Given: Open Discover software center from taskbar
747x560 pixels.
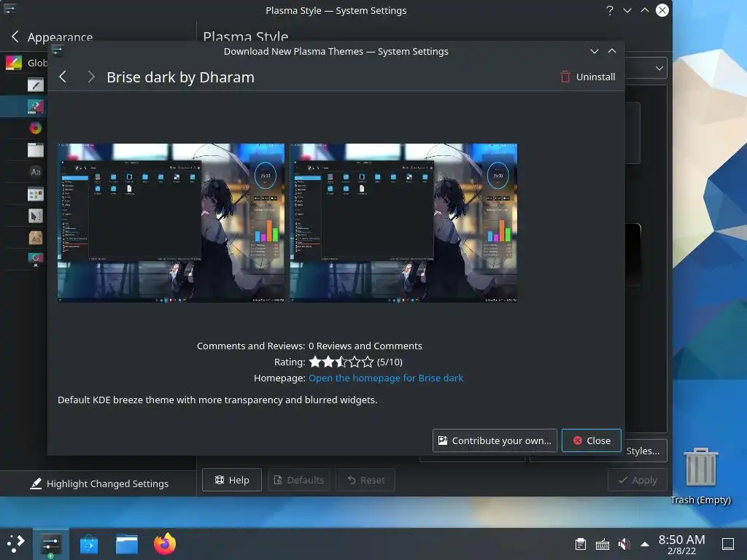Looking at the screenshot, I should (x=88, y=544).
